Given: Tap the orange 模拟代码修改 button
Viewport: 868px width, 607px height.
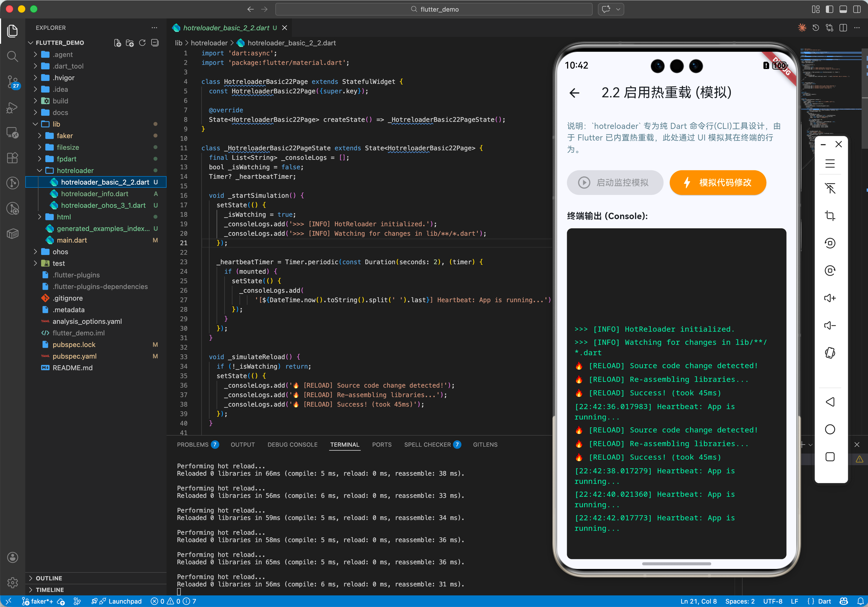Looking at the screenshot, I should [718, 183].
